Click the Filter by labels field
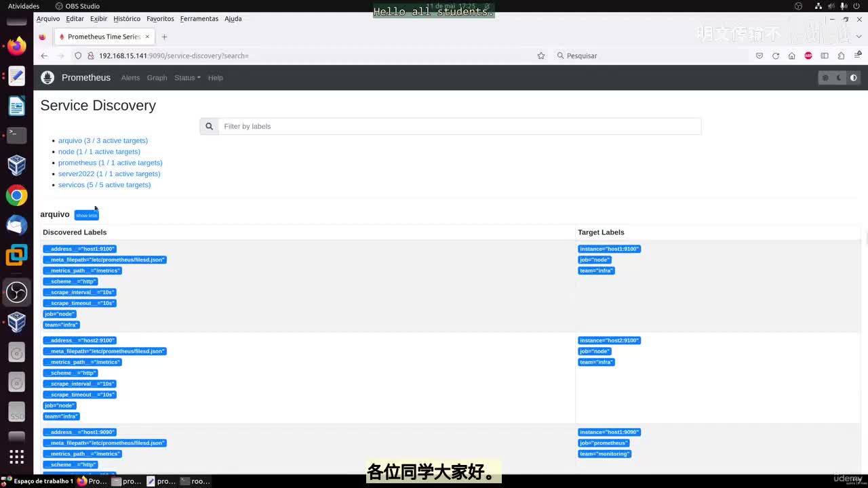This screenshot has width=868, height=488. point(459,126)
